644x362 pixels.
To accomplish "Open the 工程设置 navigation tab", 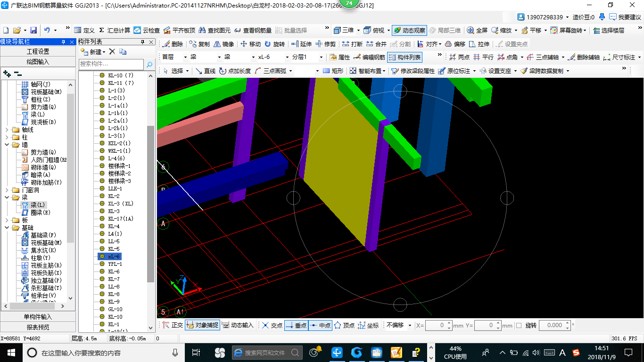I will pos(38,51).
